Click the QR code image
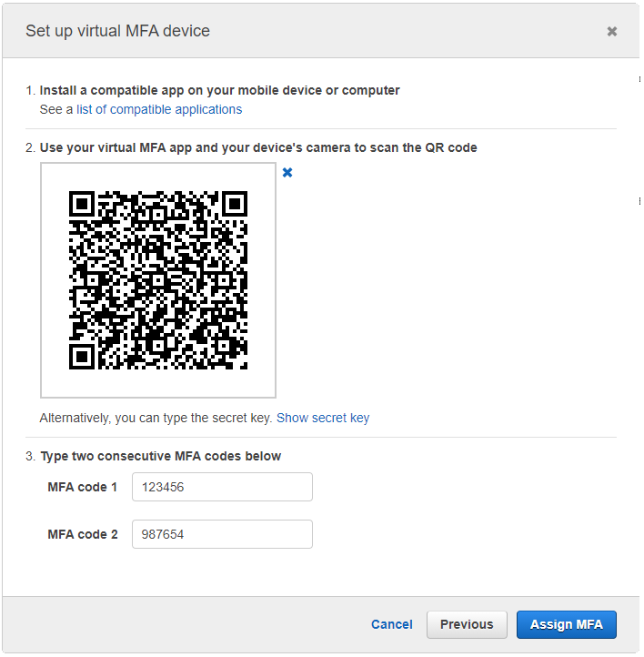Image resolution: width=644 pixels, height=657 pixels. pos(158,280)
